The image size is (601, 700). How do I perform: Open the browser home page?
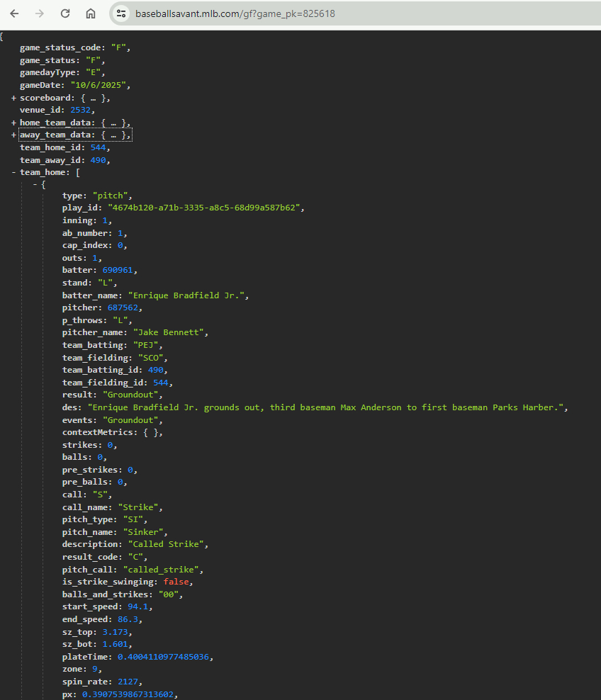(91, 13)
